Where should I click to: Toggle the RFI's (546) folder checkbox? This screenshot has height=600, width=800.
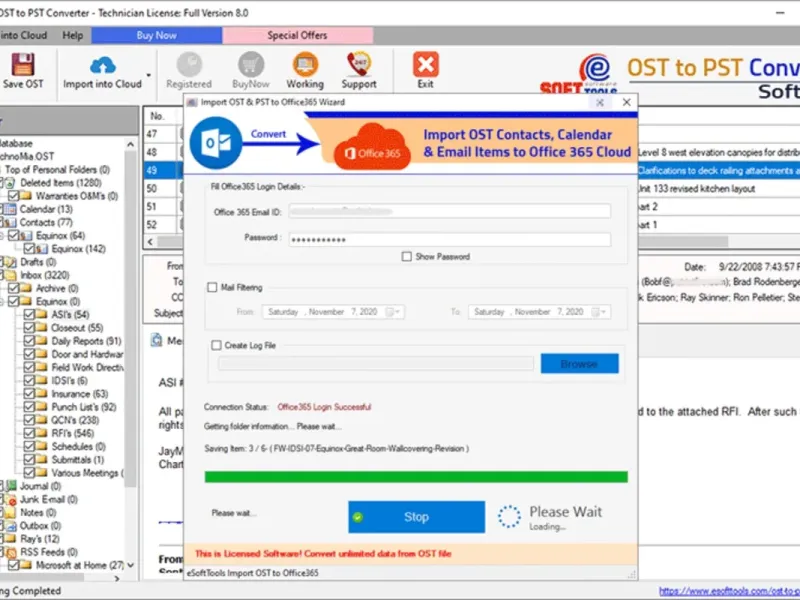tap(29, 433)
